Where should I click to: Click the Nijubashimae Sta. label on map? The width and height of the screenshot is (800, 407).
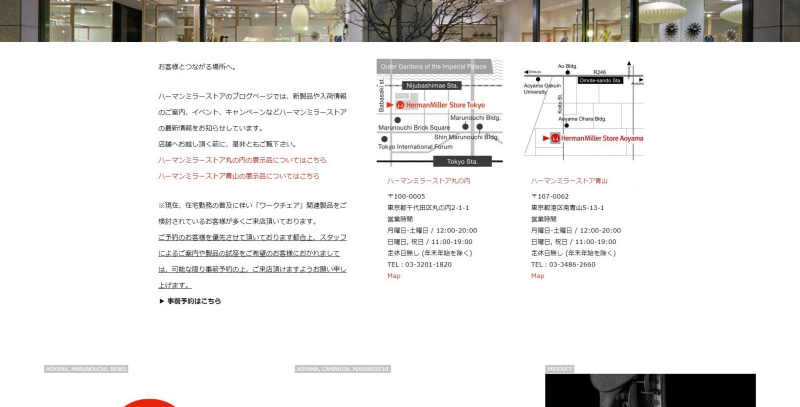[x=432, y=86]
